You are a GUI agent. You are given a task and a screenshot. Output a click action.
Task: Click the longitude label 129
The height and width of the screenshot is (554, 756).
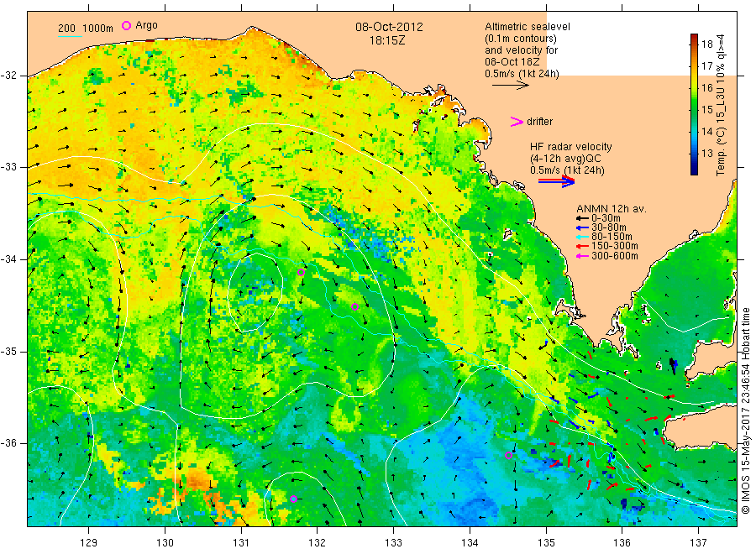point(89,543)
